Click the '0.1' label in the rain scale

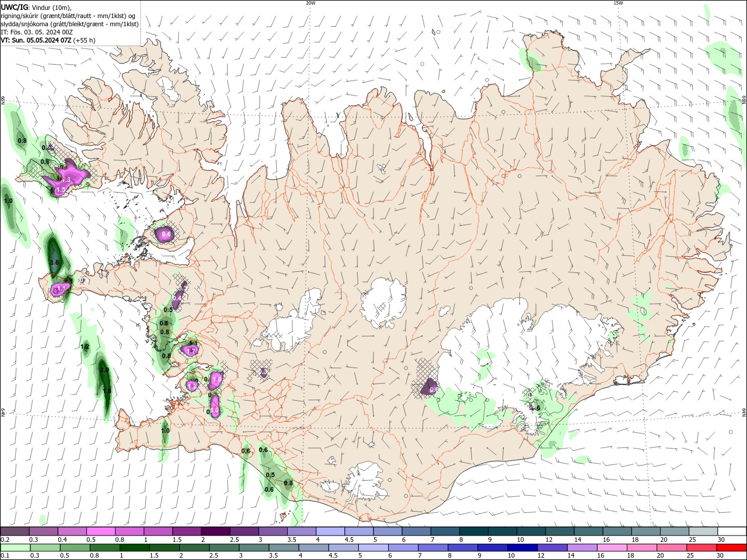(5, 556)
